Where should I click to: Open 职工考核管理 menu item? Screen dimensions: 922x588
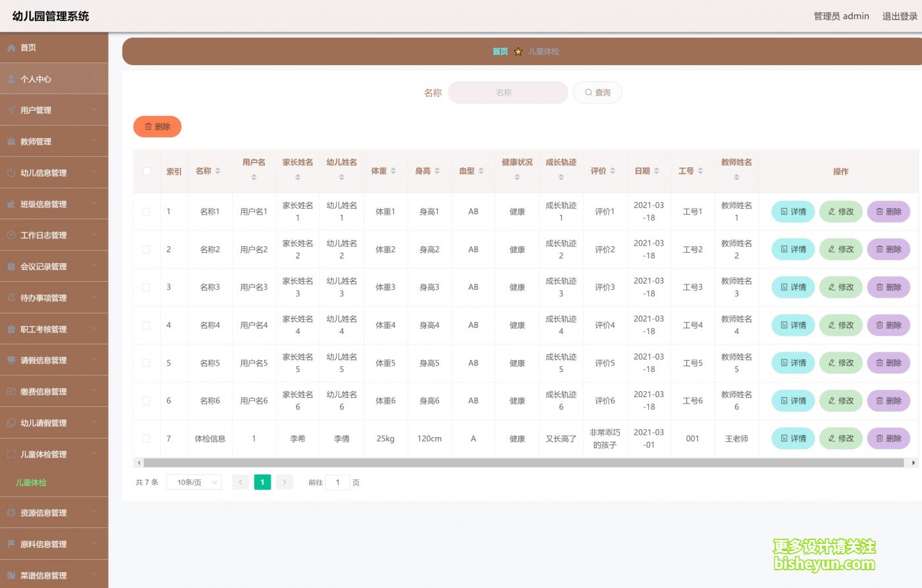[54, 329]
